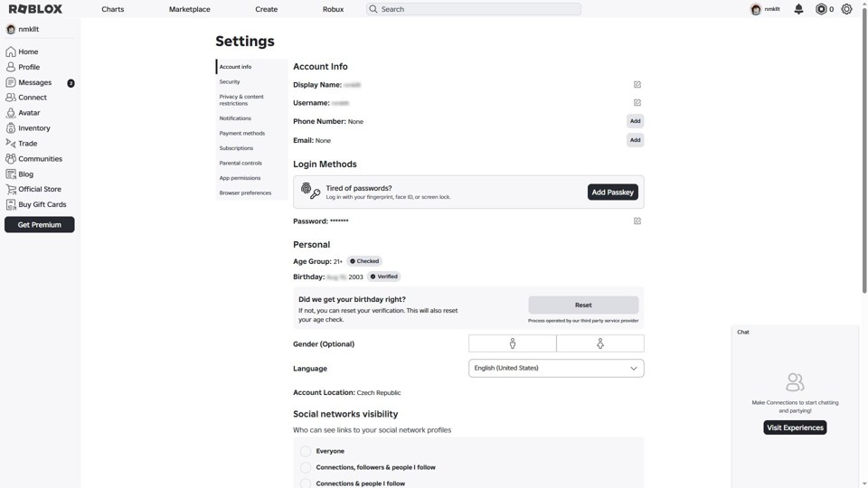868x488 pixels.
Task: Open the Marketplace top menu
Action: click(190, 9)
